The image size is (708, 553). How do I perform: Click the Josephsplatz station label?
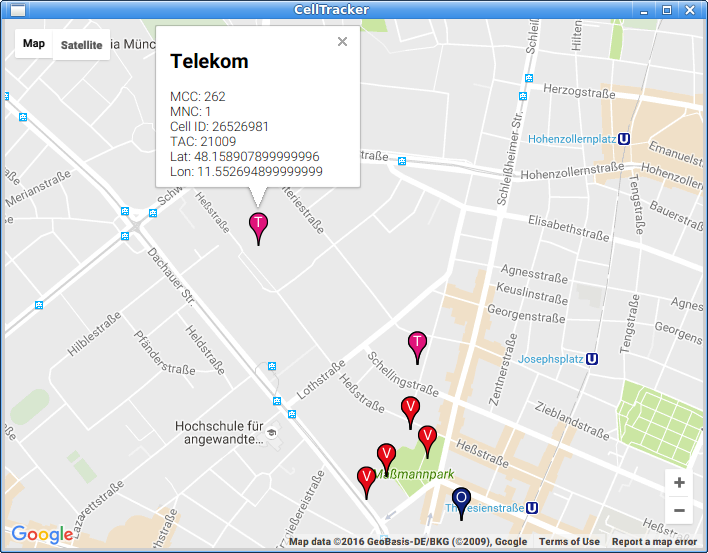pos(550,359)
